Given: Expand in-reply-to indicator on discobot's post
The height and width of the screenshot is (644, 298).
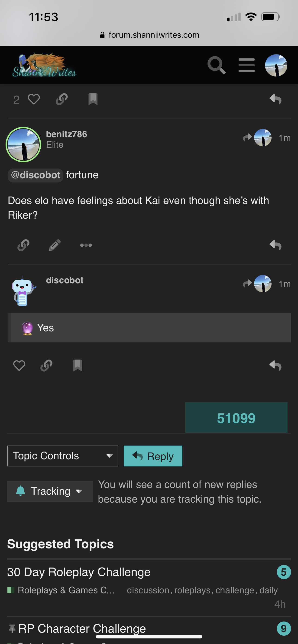Looking at the screenshot, I should [x=257, y=284].
